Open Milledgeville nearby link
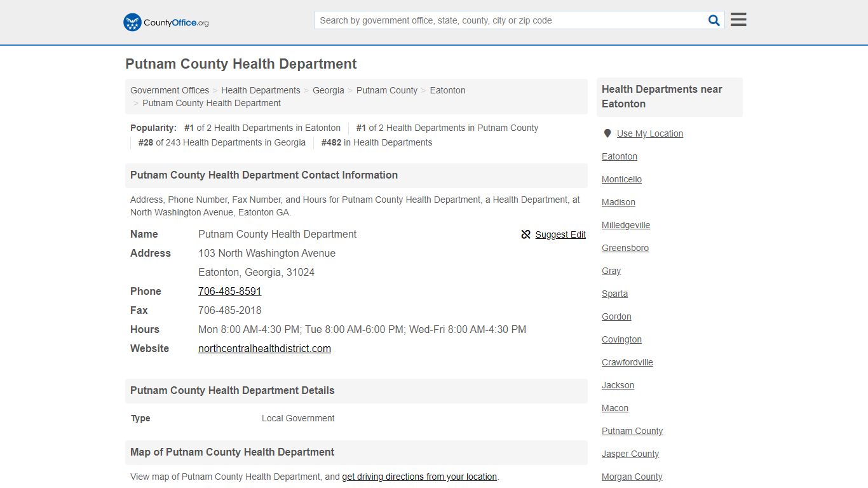The image size is (868, 488). 626,225
